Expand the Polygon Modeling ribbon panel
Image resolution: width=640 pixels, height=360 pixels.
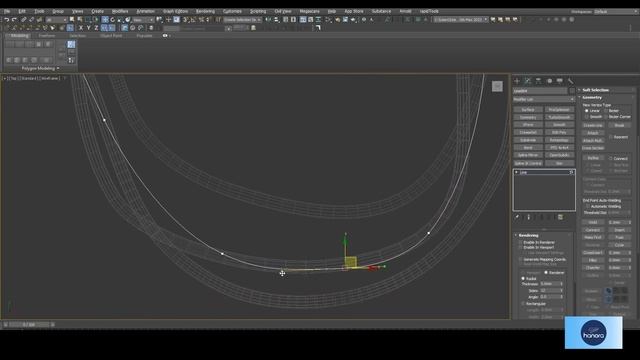(40, 68)
